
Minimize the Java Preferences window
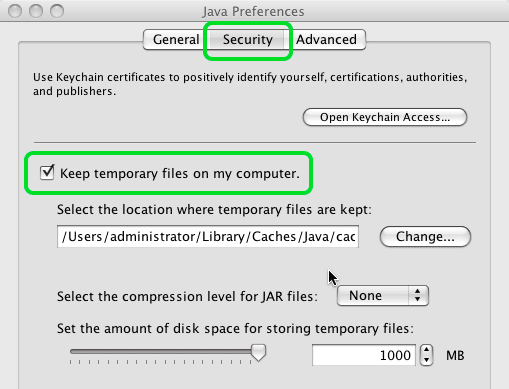36,11
